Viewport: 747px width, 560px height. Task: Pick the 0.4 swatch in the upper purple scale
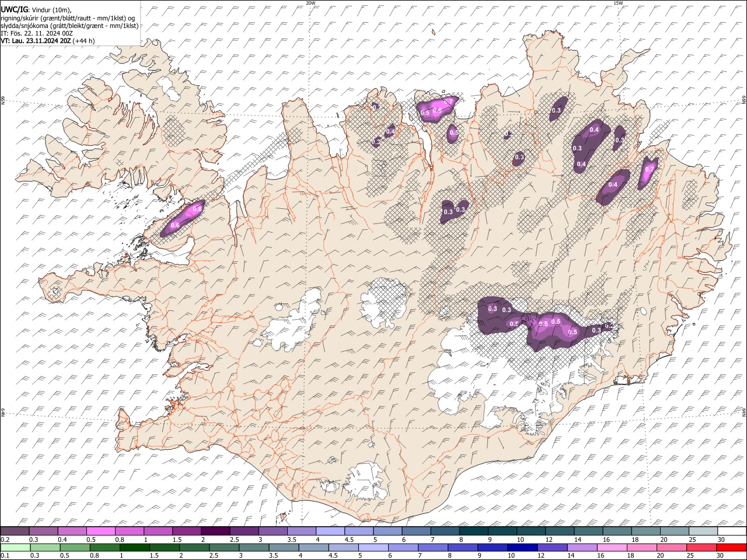[72, 531]
